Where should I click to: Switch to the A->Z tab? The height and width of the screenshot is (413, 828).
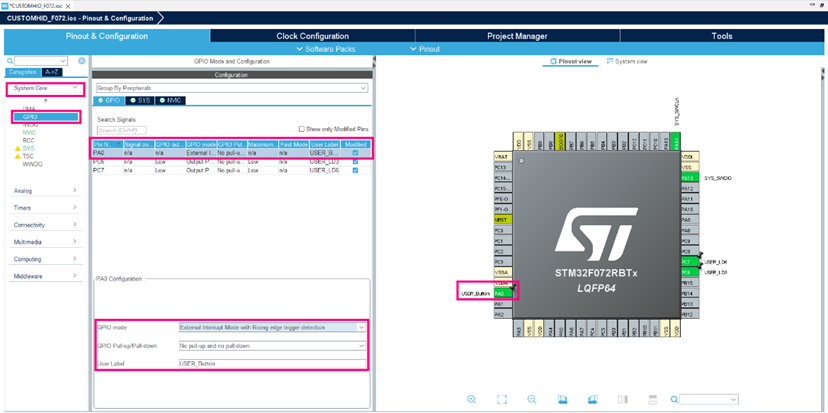pos(51,72)
